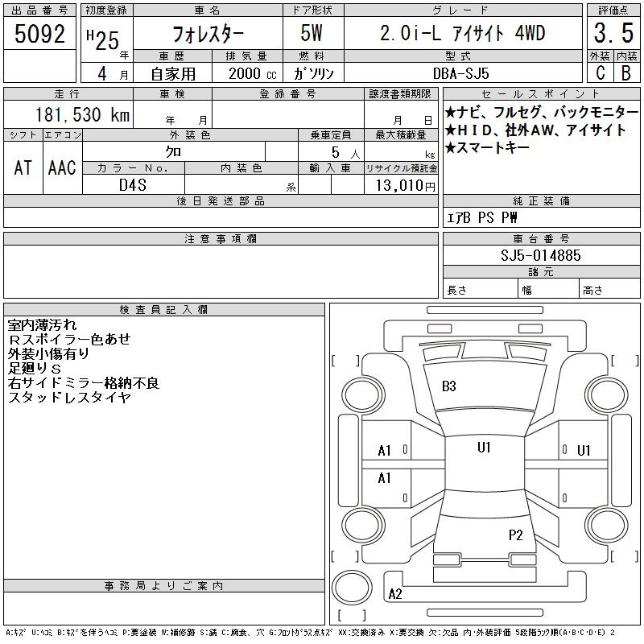The width and height of the screenshot is (644, 644).
Task: Select sales point line ナビ、フルセグ、バックモニター
Action: (x=542, y=112)
